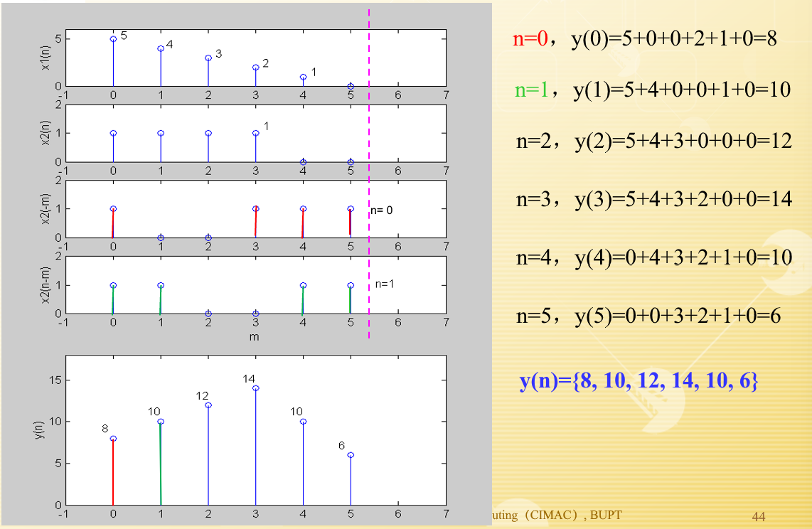Select the 12 data label in the y(n) plot
This screenshot has width=812, height=529.
tap(202, 396)
